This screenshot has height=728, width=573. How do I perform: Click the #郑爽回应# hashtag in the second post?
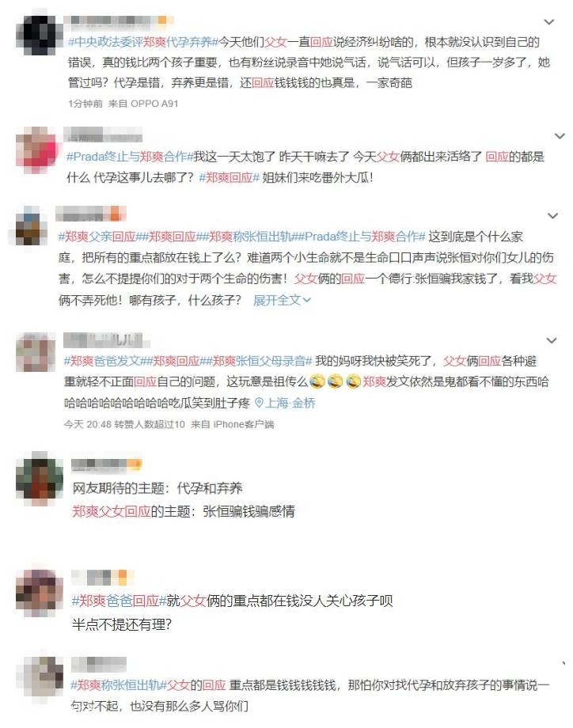tap(229, 178)
